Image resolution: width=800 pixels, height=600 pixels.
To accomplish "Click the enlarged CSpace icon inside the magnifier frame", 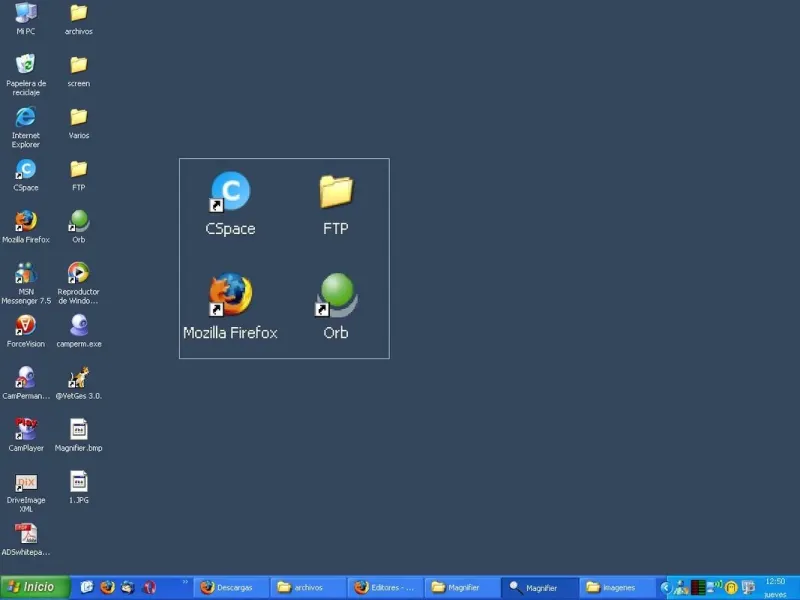I will (231, 191).
